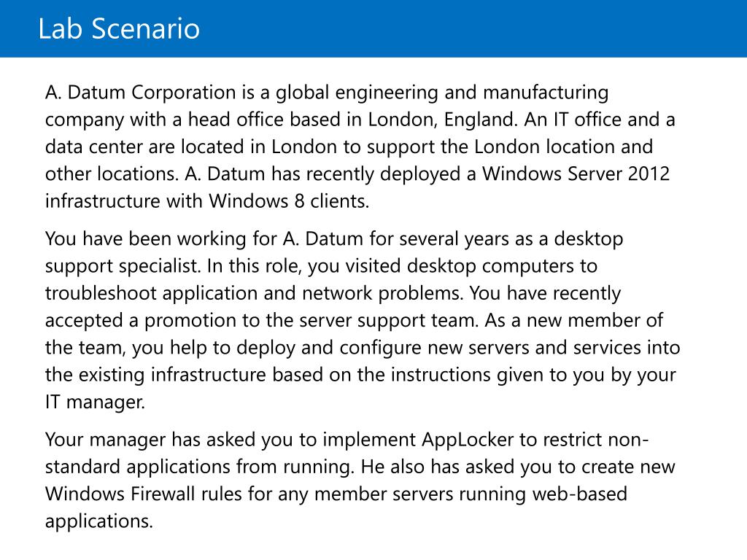This screenshot has width=747, height=560.
Task: Click the word "troubleshoot"
Action: (101, 293)
